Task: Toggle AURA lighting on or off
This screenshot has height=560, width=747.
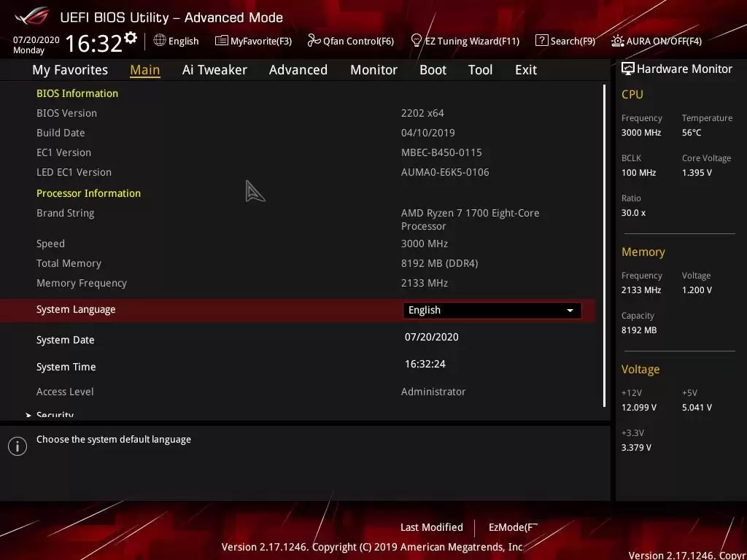Action: pyautogui.click(x=656, y=41)
